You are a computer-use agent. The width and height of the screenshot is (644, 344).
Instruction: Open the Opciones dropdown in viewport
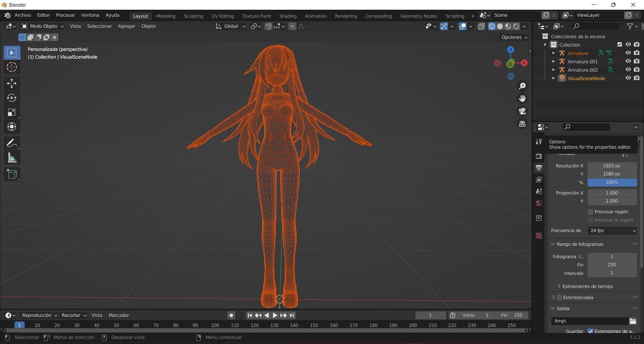(514, 37)
